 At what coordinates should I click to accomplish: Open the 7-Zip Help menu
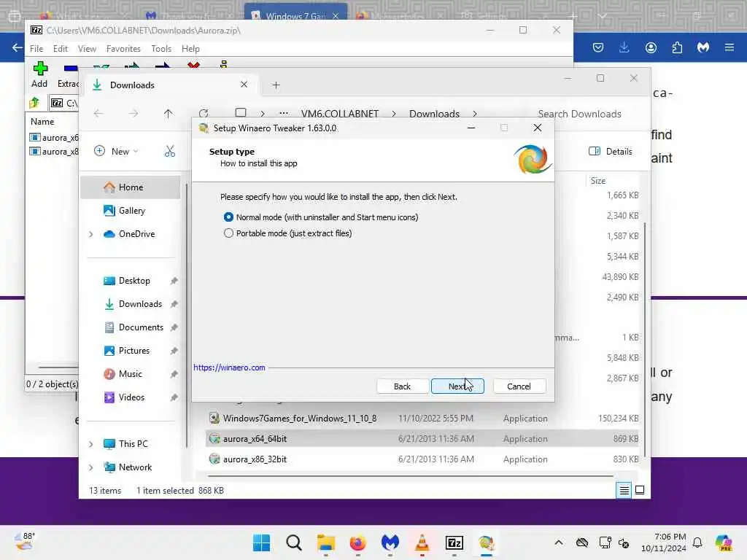click(x=190, y=49)
